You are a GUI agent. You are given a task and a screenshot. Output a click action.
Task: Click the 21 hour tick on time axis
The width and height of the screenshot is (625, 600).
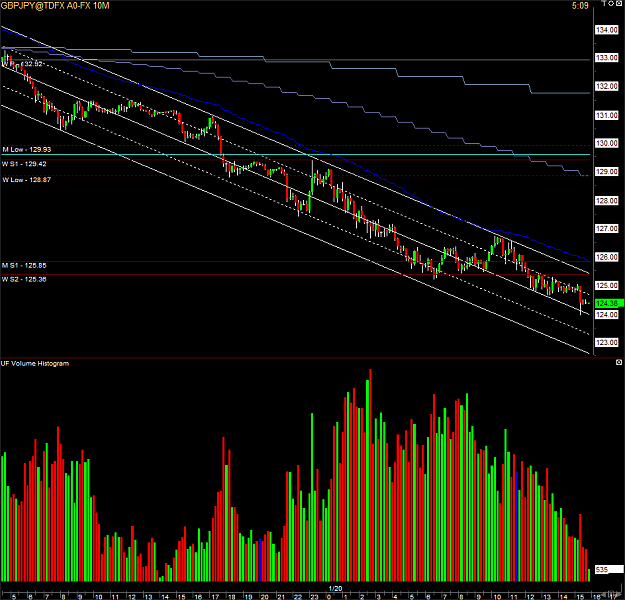(281, 597)
